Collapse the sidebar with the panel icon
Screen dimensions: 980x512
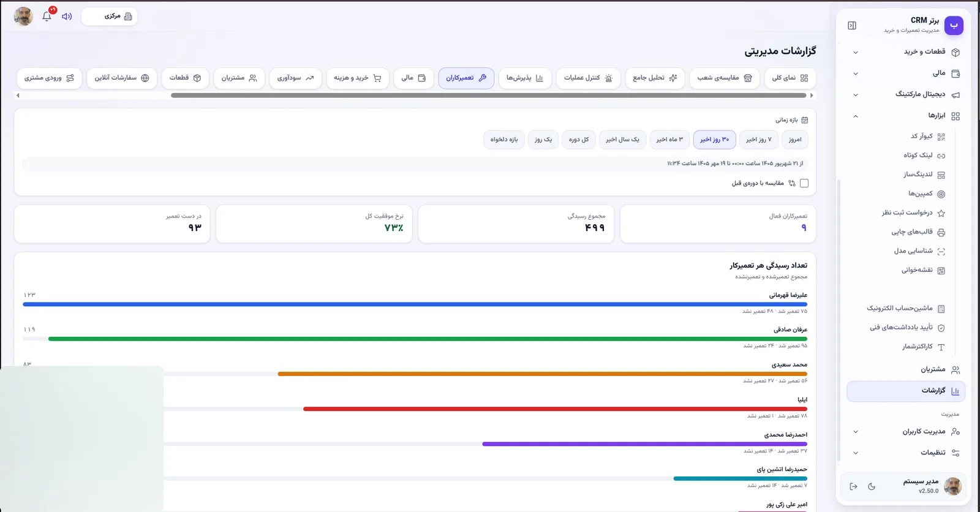tap(852, 25)
